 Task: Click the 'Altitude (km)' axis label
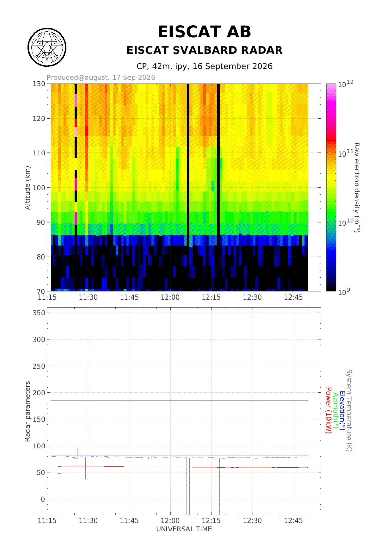coord(28,188)
